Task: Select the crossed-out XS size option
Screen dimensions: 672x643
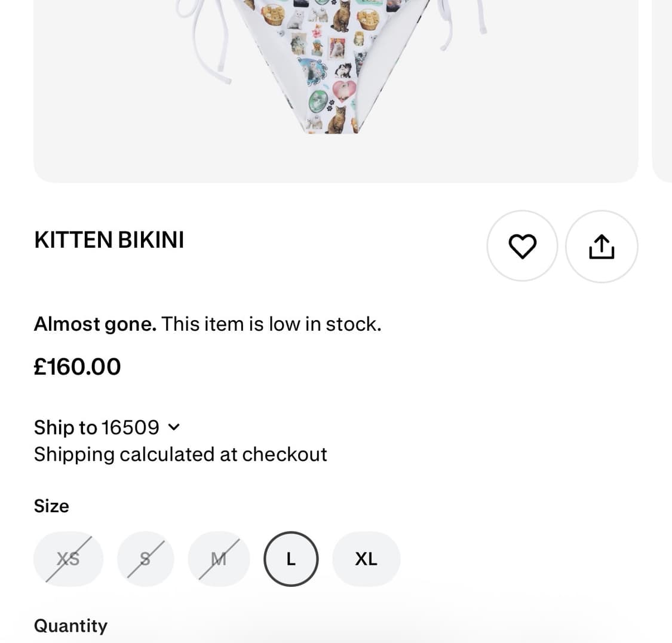Action: coord(68,559)
